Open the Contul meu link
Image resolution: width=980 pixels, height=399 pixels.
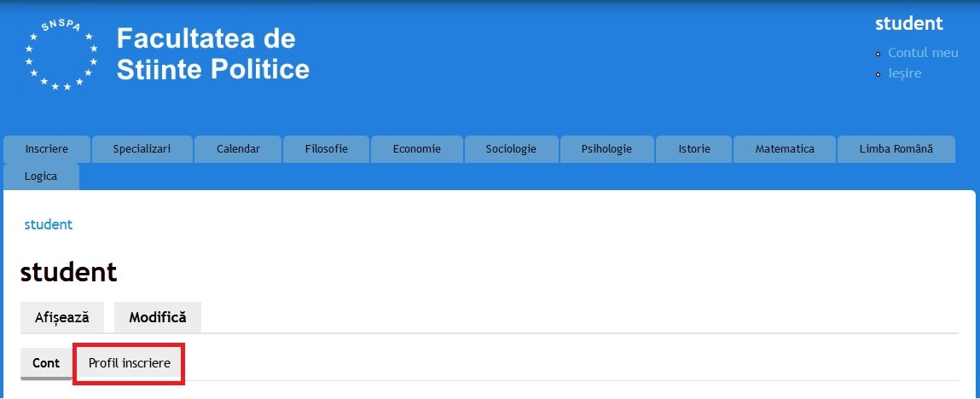point(923,53)
